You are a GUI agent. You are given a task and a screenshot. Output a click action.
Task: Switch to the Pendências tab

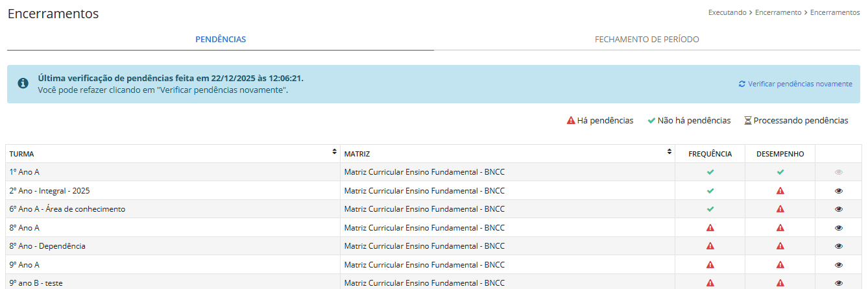(x=221, y=40)
